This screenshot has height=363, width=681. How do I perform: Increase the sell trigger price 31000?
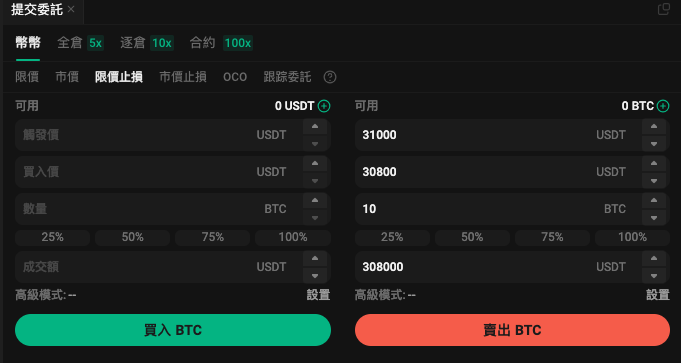coord(654,127)
